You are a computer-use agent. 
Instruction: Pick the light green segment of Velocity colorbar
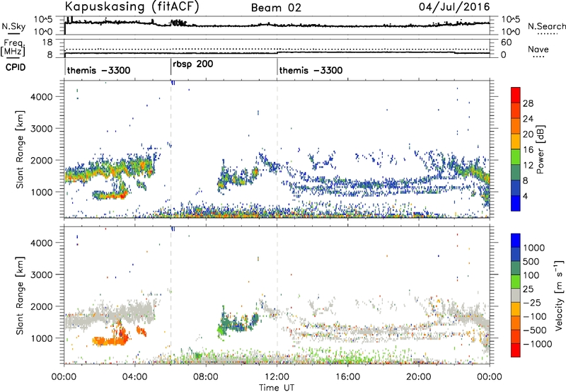516,282
